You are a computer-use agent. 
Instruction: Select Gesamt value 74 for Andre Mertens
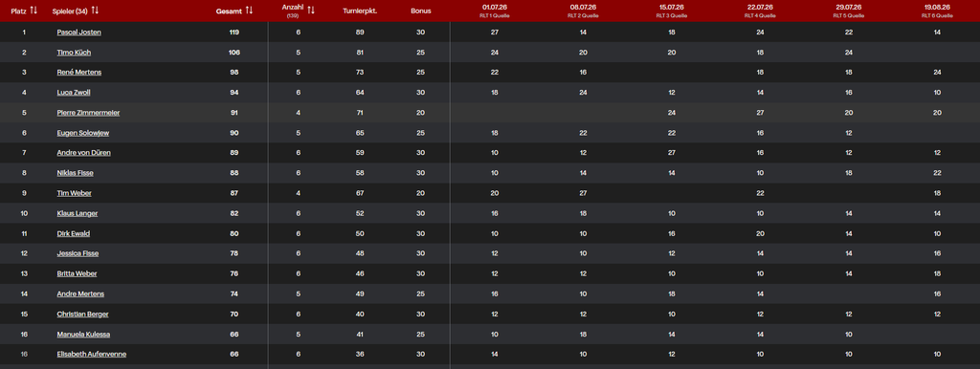pos(234,294)
